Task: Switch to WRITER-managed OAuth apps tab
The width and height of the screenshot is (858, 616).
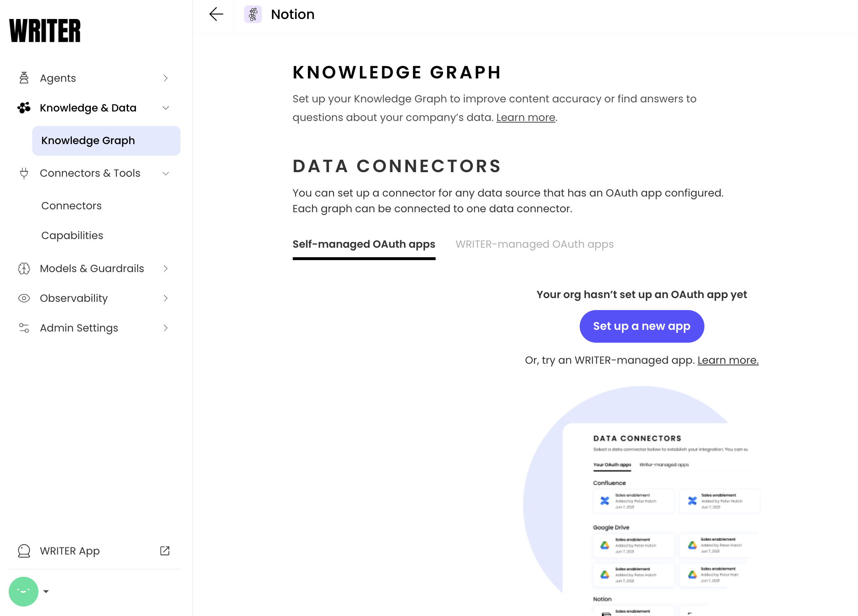Action: coord(534,244)
